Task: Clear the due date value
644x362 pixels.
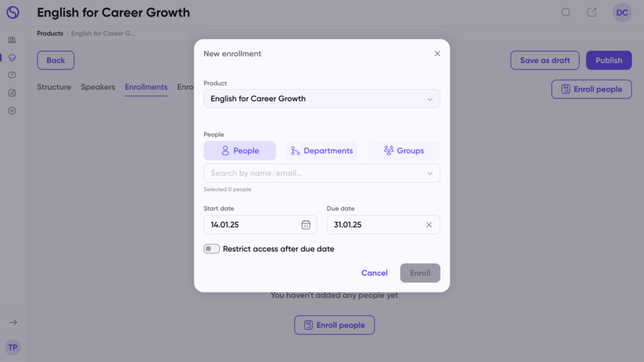Action: pos(429,224)
